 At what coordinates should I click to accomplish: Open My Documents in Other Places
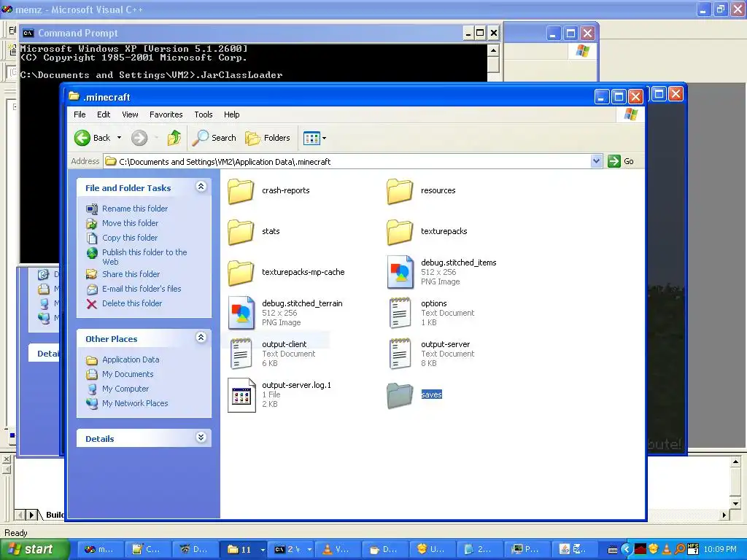pos(128,374)
